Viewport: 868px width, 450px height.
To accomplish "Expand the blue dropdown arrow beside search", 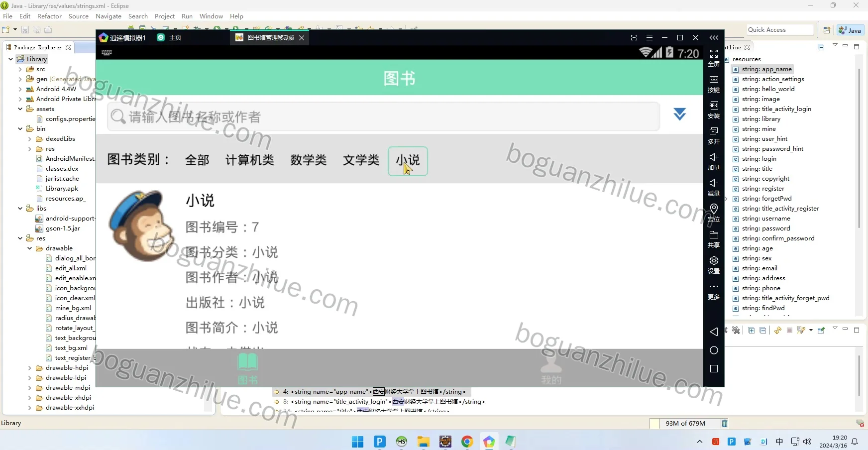I will click(679, 114).
